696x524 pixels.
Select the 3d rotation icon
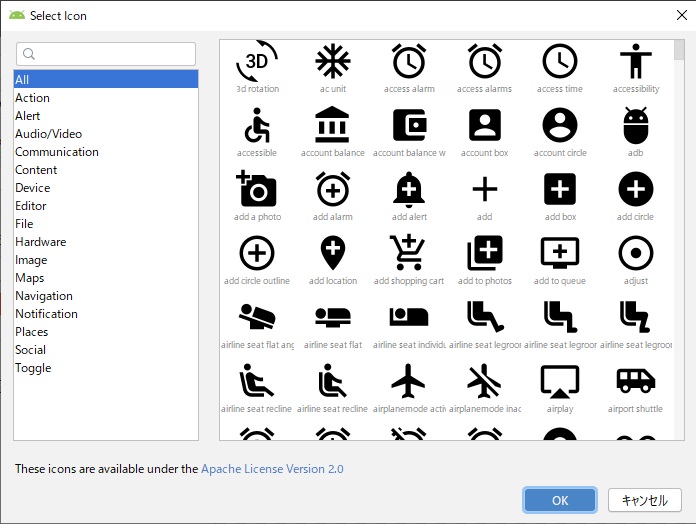[x=257, y=61]
